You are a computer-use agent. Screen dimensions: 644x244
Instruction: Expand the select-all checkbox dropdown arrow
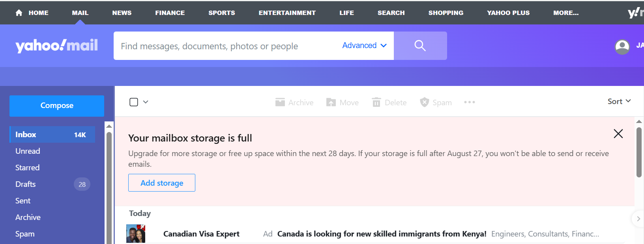pyautogui.click(x=146, y=102)
